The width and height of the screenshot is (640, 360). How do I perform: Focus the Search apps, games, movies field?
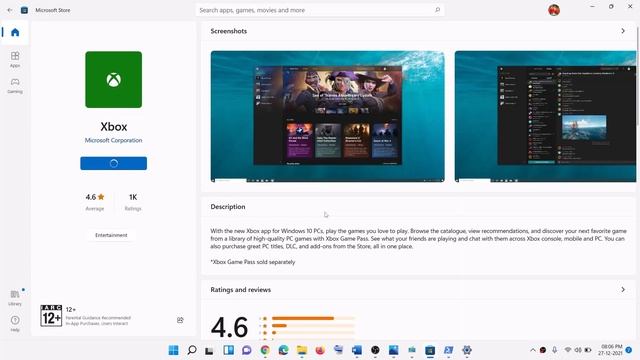pos(320,10)
